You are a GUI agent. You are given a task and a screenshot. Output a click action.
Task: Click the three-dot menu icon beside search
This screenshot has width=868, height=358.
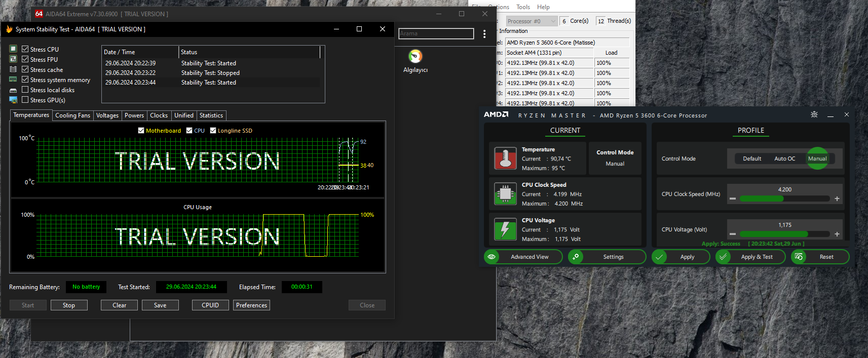click(x=484, y=34)
